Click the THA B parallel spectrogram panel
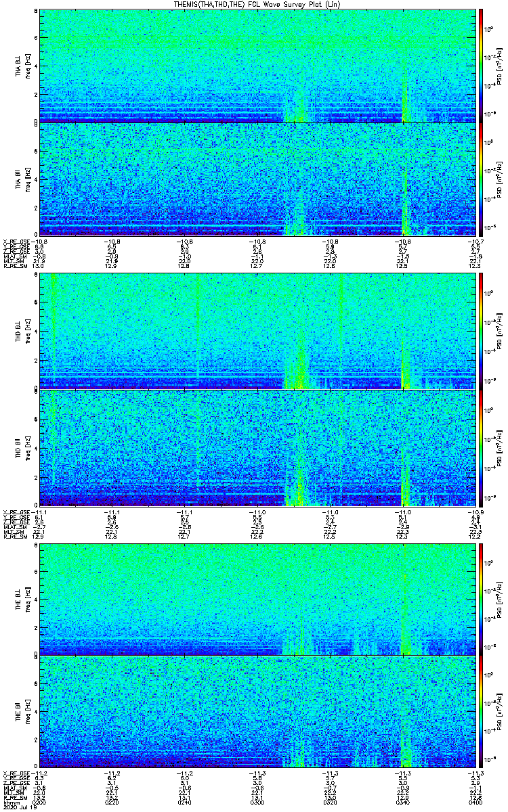The width and height of the screenshot is (508, 812). click(x=257, y=179)
